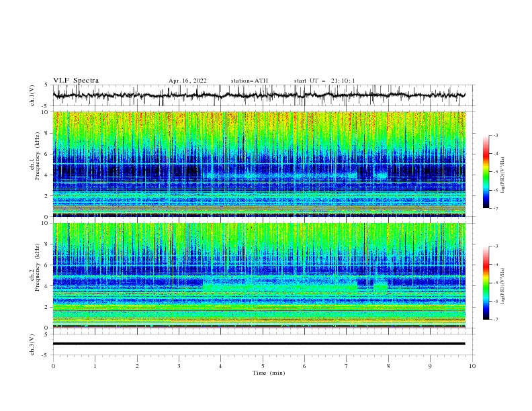532x411 pixels.
Task: Click the 'VLF Spectra' title text
Action: (76, 81)
